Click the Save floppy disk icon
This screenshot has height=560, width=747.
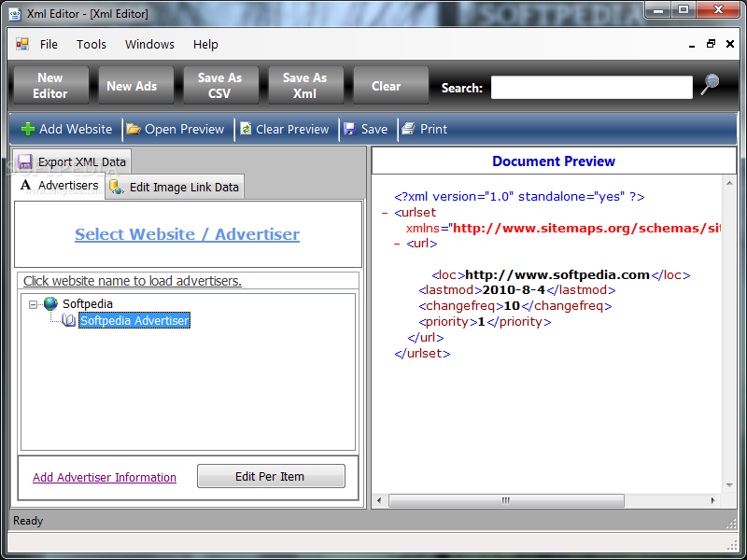(x=350, y=129)
